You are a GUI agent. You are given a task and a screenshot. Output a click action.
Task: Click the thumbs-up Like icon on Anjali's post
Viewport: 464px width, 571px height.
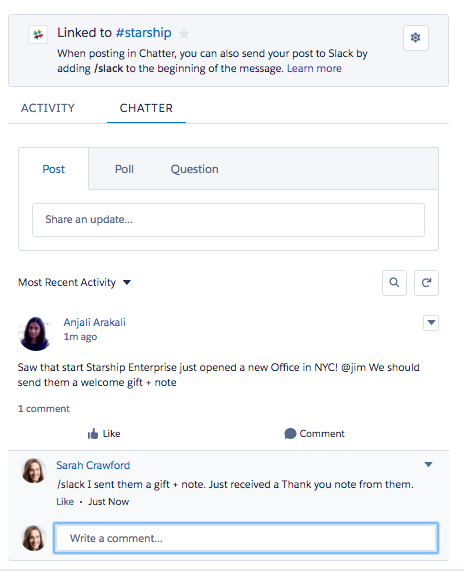(x=93, y=433)
